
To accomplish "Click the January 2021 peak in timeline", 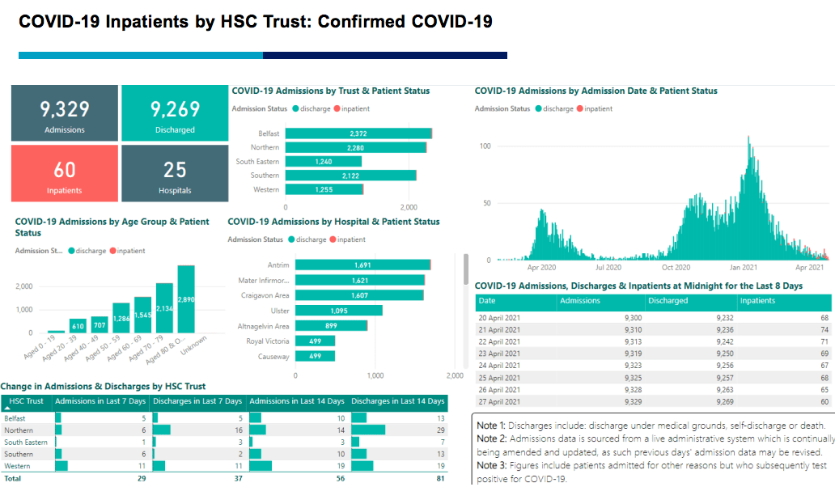I will (748, 197).
